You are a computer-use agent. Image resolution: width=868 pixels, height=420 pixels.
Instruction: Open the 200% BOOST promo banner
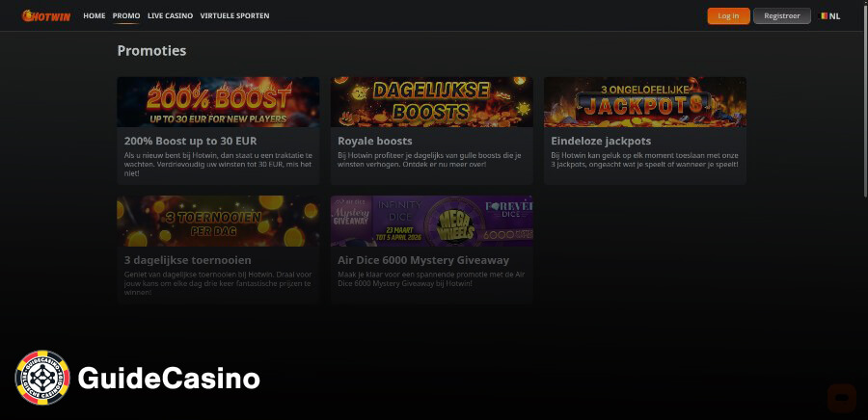[218, 102]
